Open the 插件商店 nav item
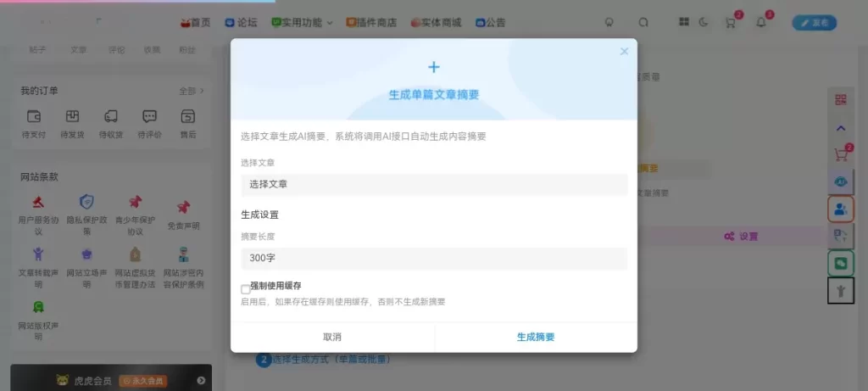 pyautogui.click(x=371, y=23)
